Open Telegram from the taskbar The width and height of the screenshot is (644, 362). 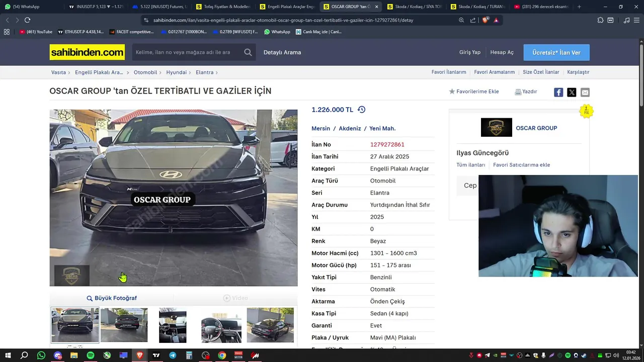pos(173,355)
